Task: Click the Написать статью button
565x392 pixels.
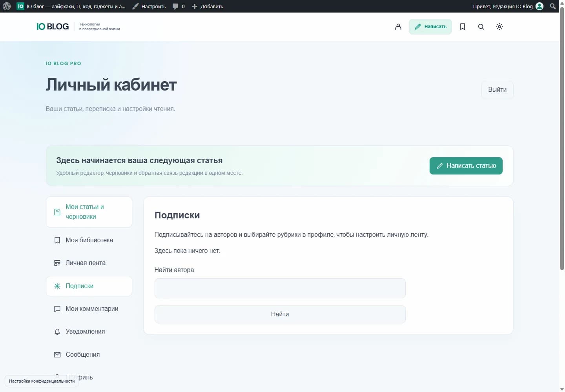Action: [466, 166]
